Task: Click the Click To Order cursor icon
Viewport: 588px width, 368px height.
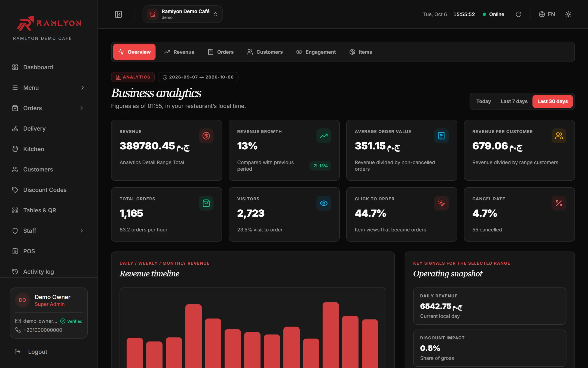Action: pyautogui.click(x=441, y=203)
